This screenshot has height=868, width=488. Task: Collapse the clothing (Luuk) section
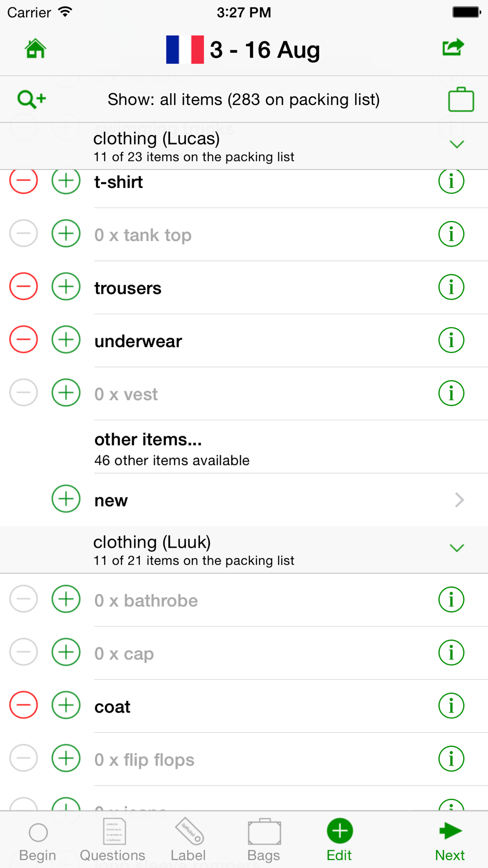point(457,548)
